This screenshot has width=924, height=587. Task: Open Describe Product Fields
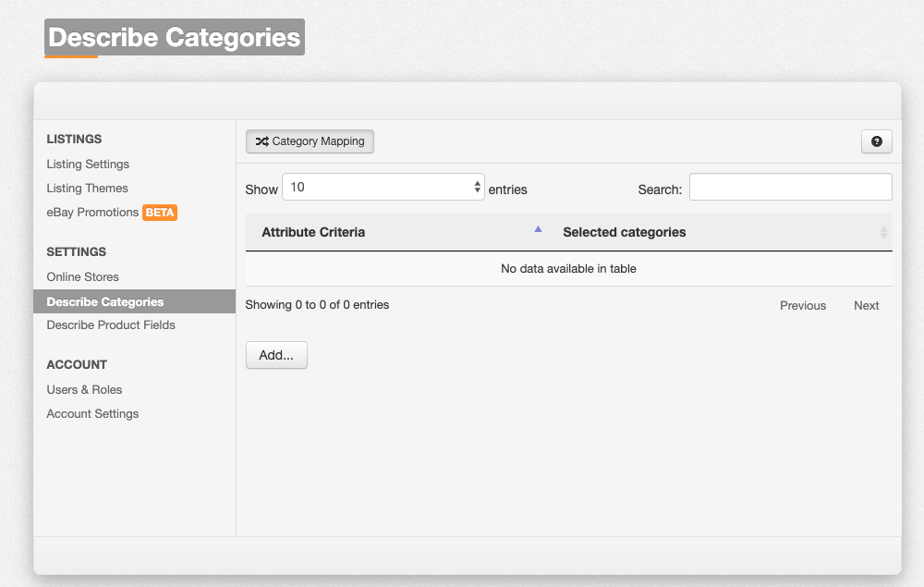point(111,325)
